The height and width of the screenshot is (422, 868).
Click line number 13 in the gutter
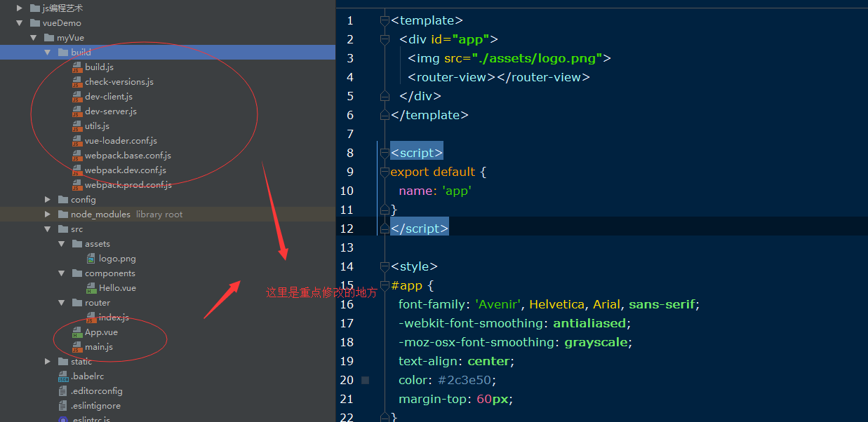(346, 247)
